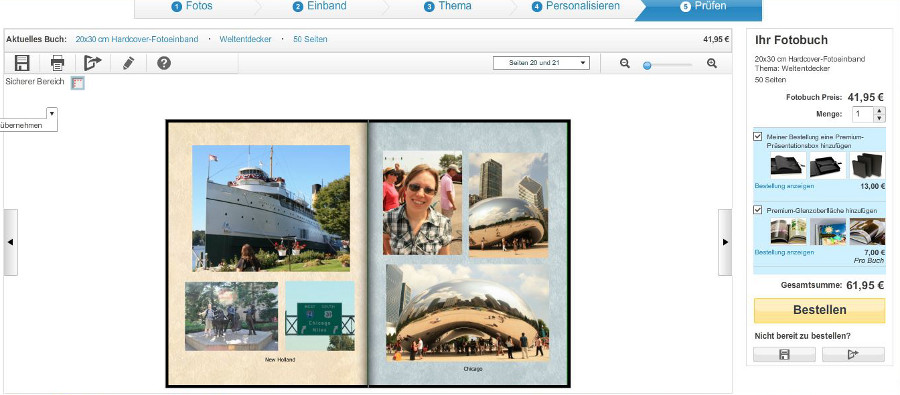Toggle the Sicherer Bereich safe area icon
The height and width of the screenshot is (395, 900).
point(77,83)
